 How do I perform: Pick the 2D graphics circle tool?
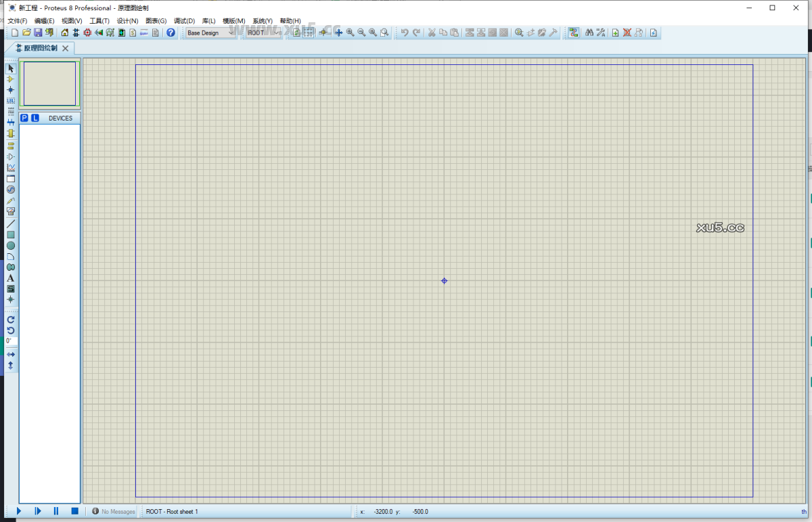pyautogui.click(x=10, y=246)
